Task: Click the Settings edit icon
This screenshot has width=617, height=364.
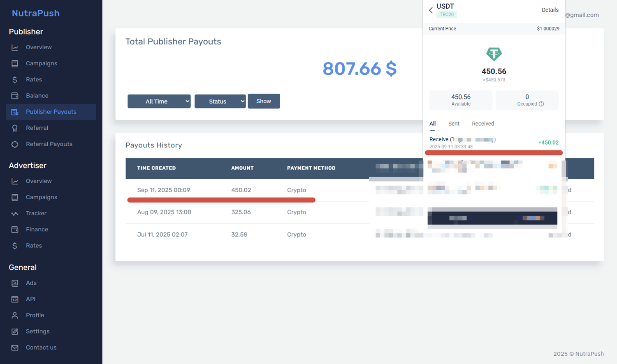Action: point(15,332)
